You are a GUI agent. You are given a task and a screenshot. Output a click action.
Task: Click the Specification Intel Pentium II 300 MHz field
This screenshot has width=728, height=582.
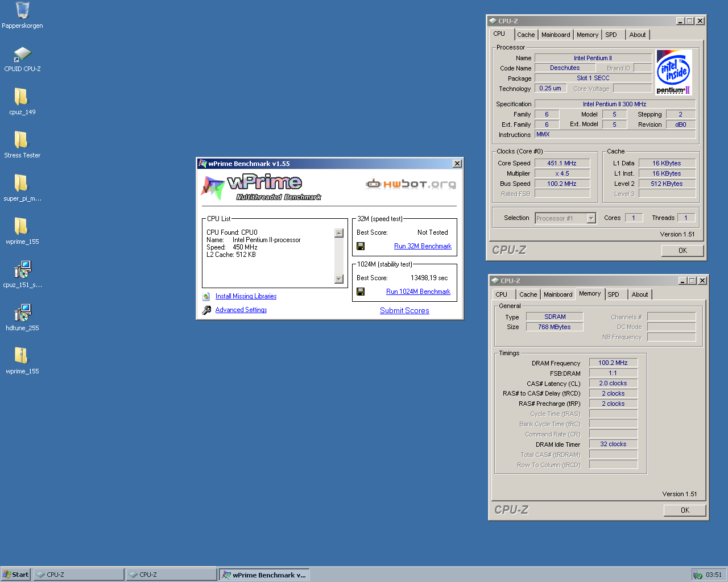[615, 104]
